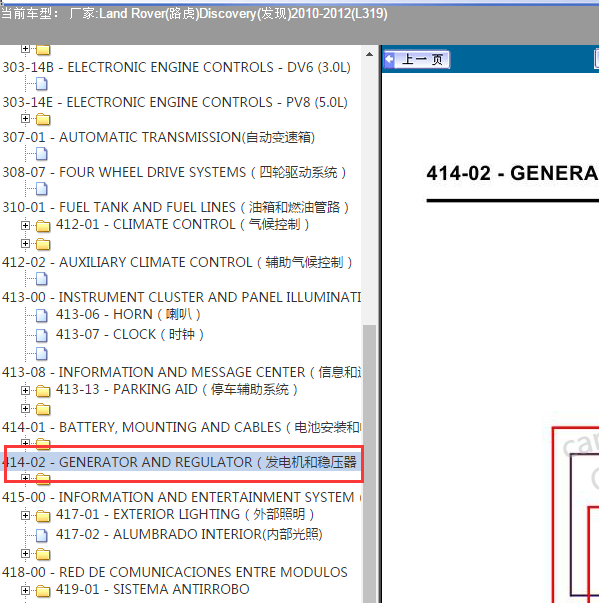Image resolution: width=599 pixels, height=603 pixels.
Task: Expand node just above 412-02 AUXILIARY CLIMATE
Action: click(x=25, y=243)
